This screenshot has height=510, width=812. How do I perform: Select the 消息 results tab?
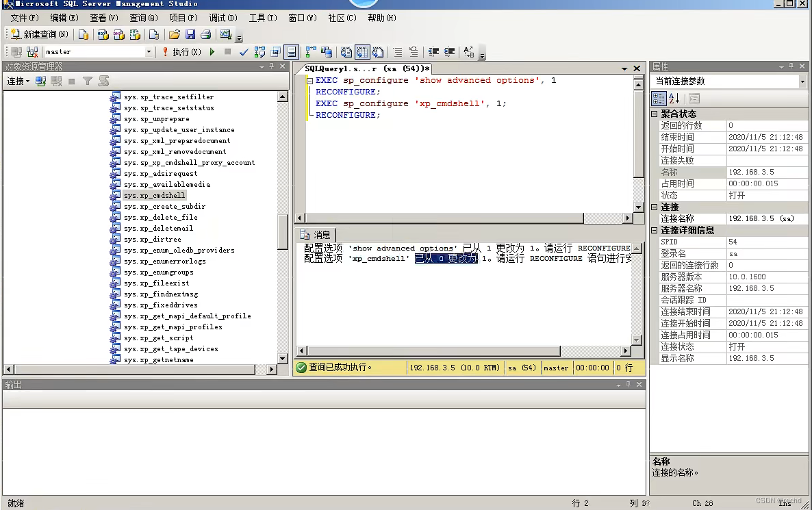tap(316, 235)
